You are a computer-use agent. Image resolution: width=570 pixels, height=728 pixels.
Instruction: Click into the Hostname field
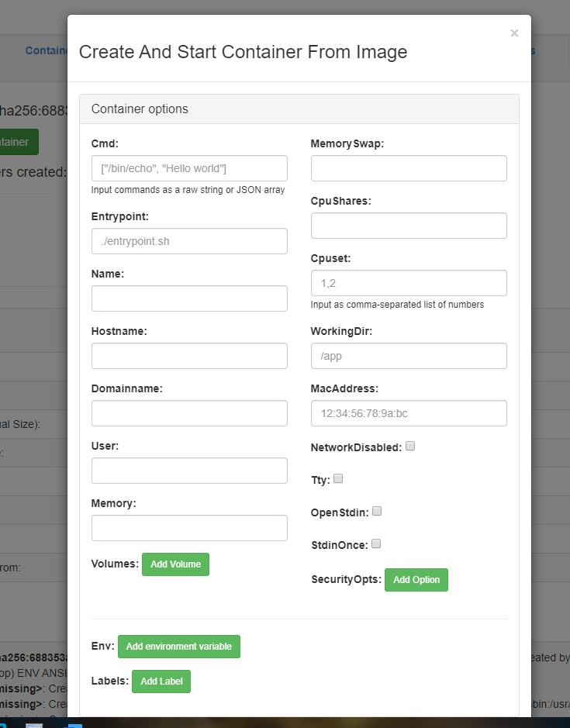(189, 356)
